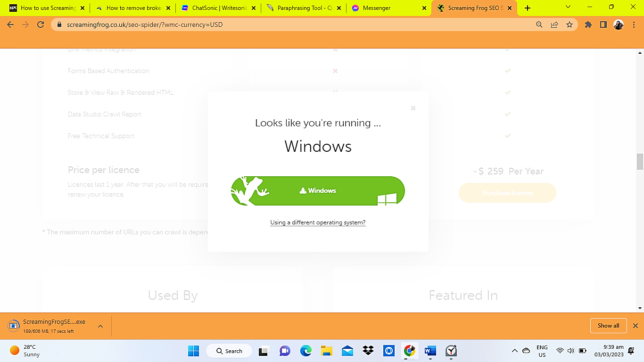Expand the ScreamingFrog download options chevron
Screen dimensions: 644x362
(x=100, y=326)
